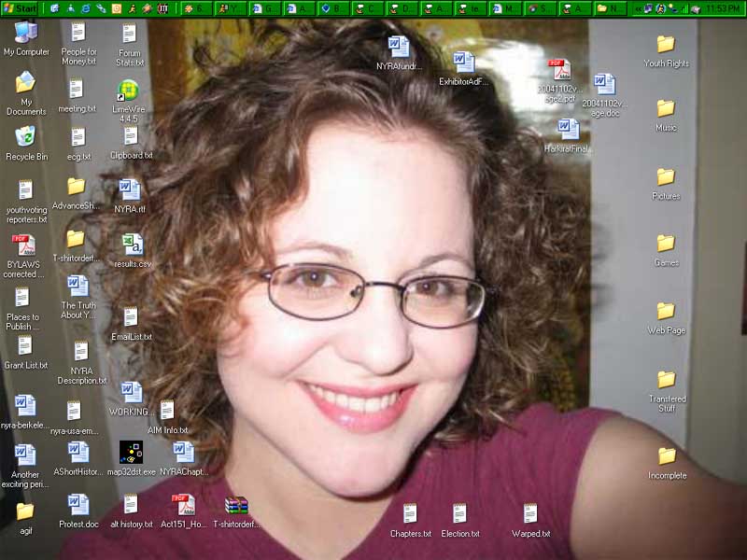Open the BYLAWS corrected PDF file

click(x=23, y=245)
